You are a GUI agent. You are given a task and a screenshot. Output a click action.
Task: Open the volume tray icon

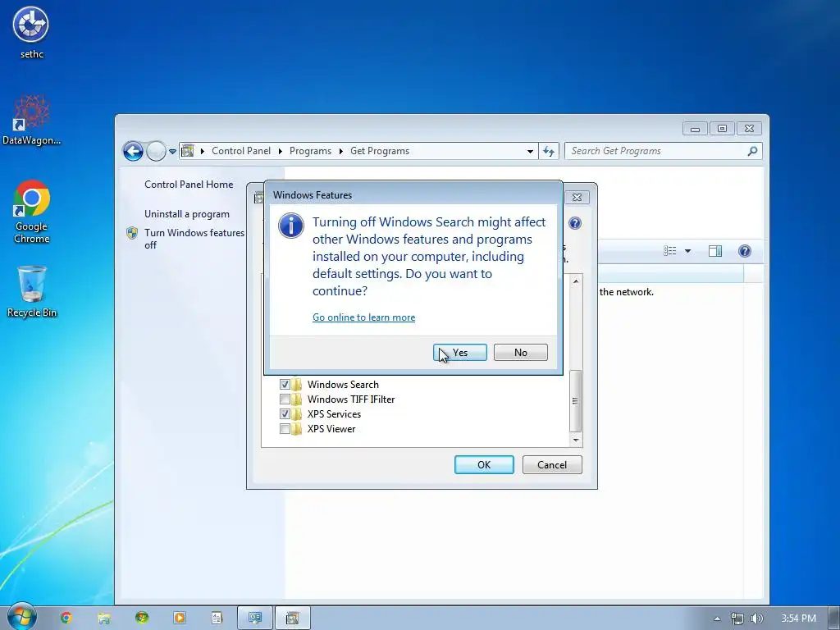(756, 619)
